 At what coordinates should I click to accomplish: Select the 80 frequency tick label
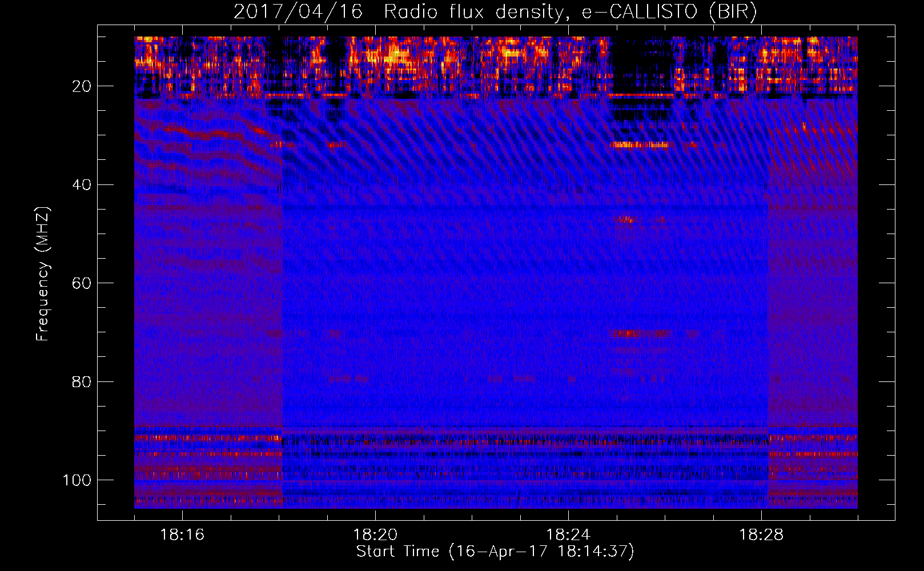pyautogui.click(x=82, y=381)
